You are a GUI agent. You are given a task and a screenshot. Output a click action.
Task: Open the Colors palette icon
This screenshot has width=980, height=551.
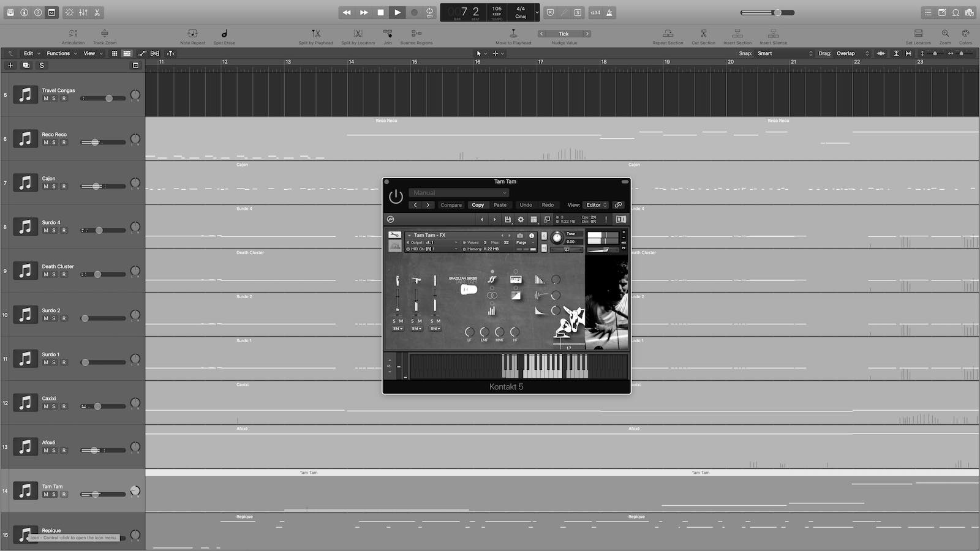tap(965, 34)
